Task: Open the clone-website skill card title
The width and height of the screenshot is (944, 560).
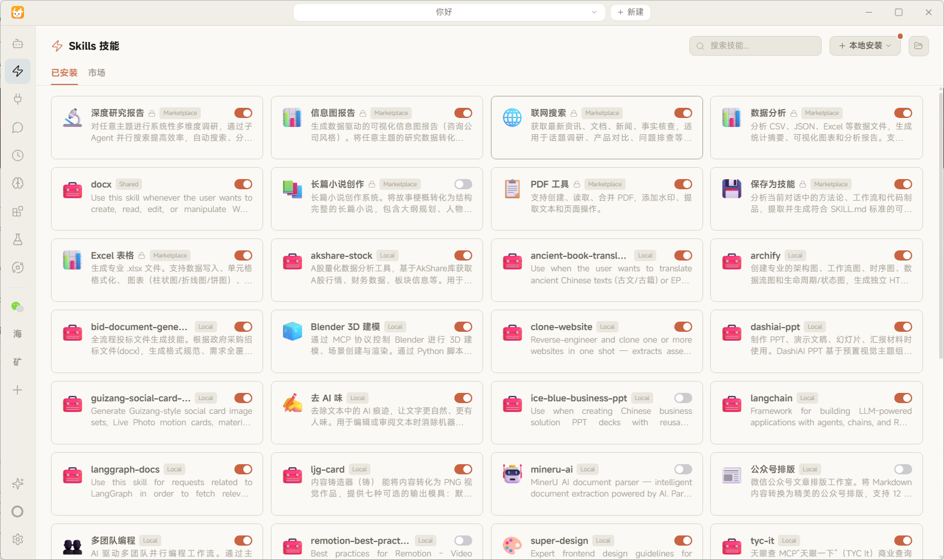Action: (x=561, y=327)
